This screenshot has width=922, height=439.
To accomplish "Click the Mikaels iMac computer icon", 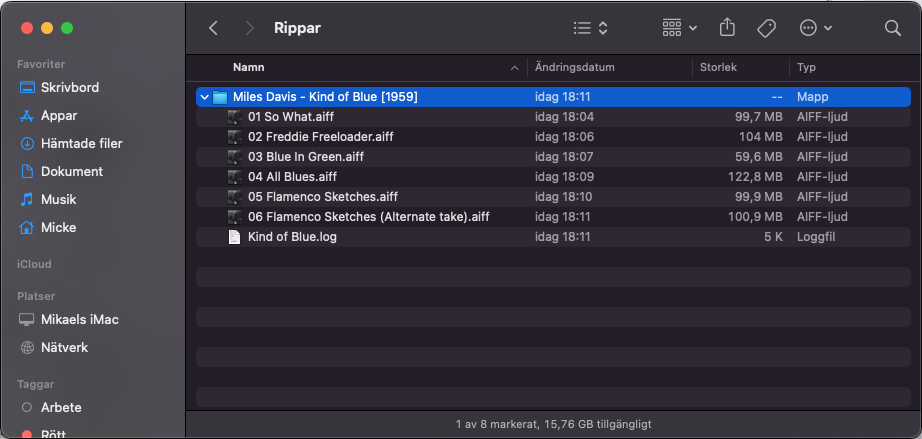I will pos(27,320).
